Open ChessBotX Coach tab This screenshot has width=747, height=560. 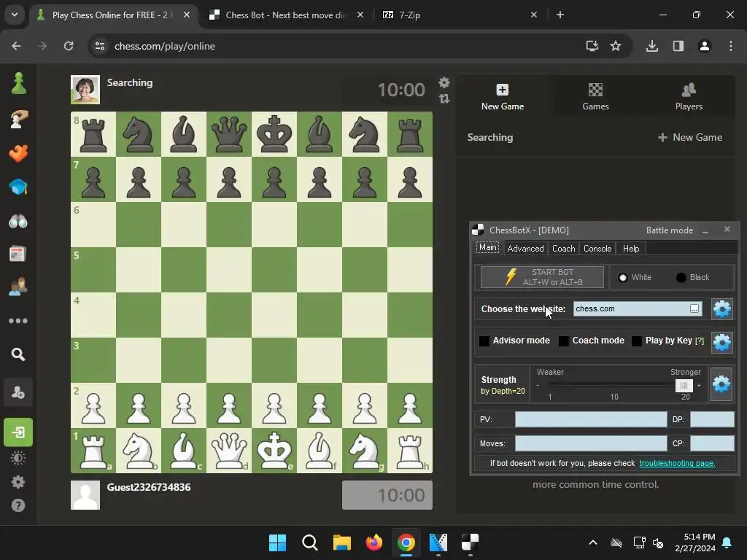563,249
